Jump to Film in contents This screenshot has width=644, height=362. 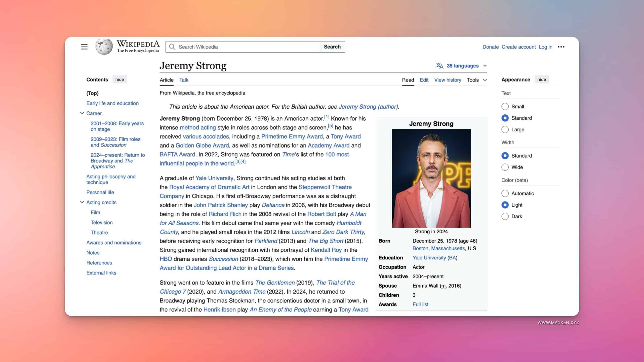[x=95, y=212]
